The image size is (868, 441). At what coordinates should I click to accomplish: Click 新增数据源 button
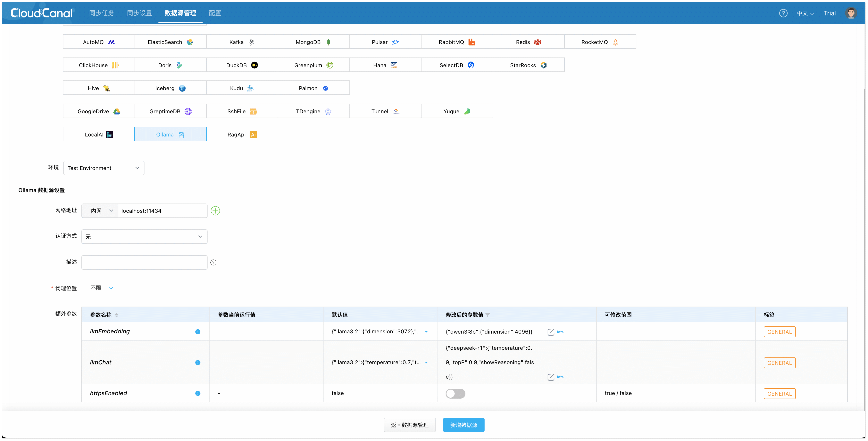click(464, 425)
